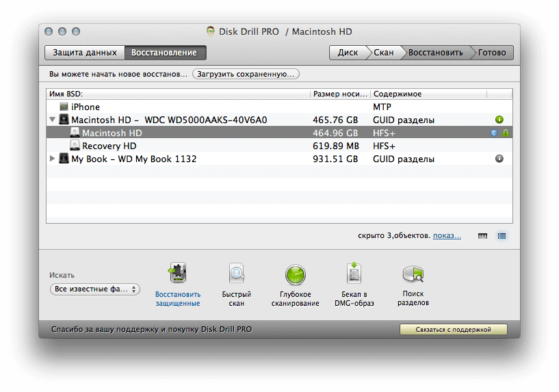Click the MTP content cell

(382, 107)
